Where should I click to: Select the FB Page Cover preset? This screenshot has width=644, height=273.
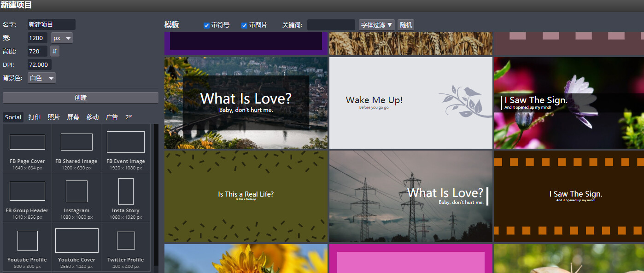27,149
